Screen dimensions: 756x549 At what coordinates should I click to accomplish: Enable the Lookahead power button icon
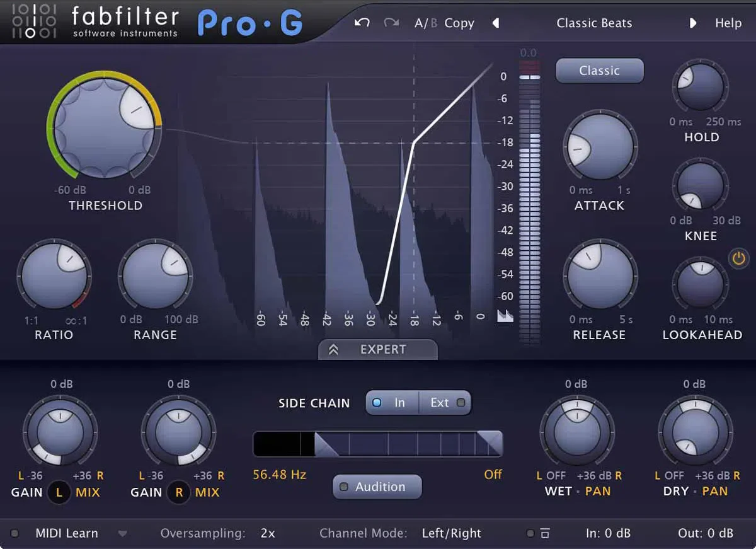pos(738,258)
